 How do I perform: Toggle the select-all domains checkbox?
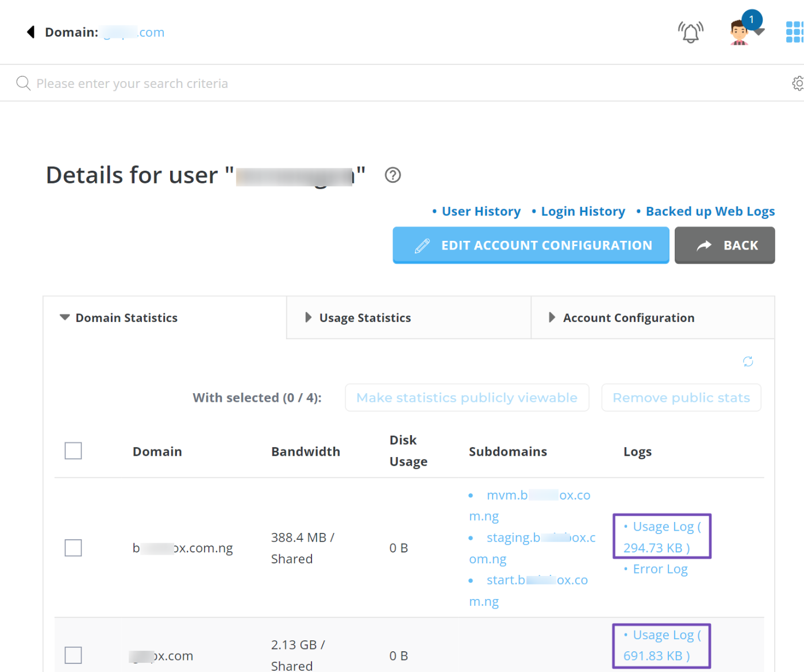73,451
